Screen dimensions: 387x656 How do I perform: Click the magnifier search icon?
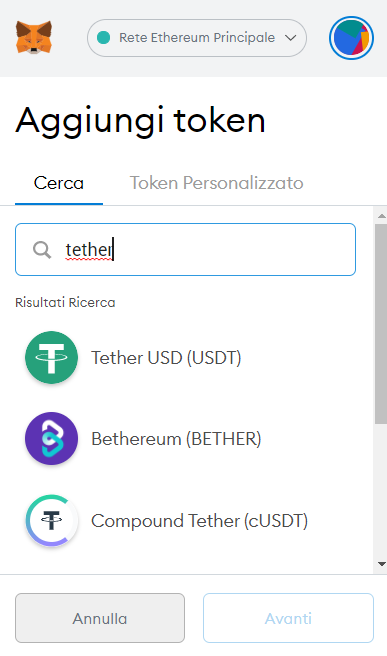pyautogui.click(x=42, y=250)
